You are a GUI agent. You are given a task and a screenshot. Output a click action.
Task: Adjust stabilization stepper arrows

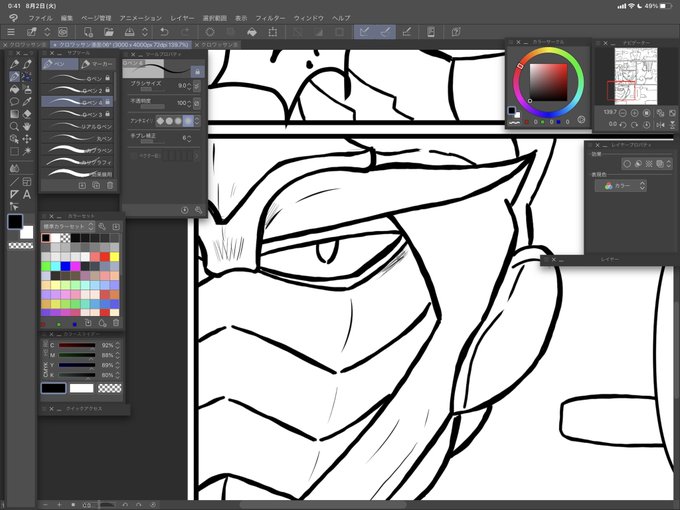tap(189, 138)
